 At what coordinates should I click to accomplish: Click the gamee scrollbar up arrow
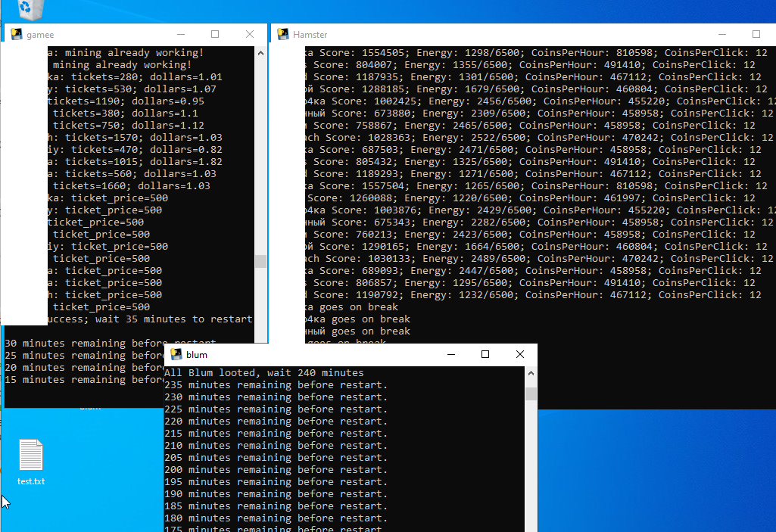click(x=260, y=53)
